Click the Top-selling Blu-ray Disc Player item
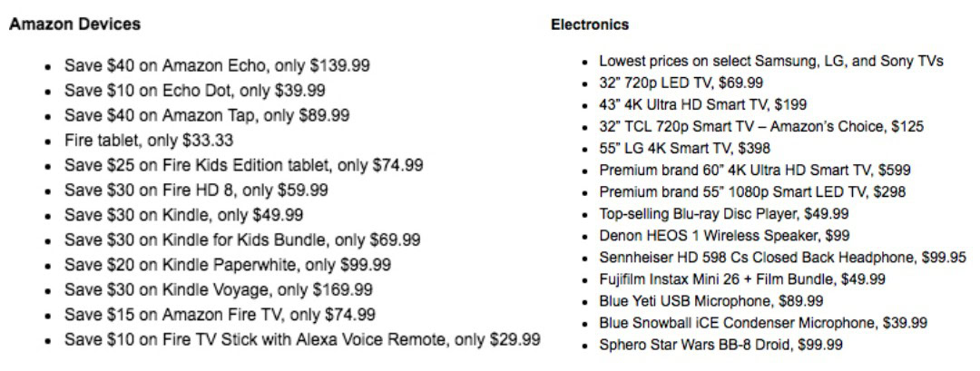The height and width of the screenshot is (371, 980). (x=723, y=214)
